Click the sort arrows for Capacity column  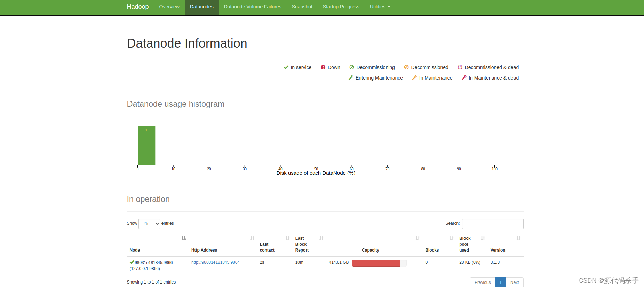418,238
